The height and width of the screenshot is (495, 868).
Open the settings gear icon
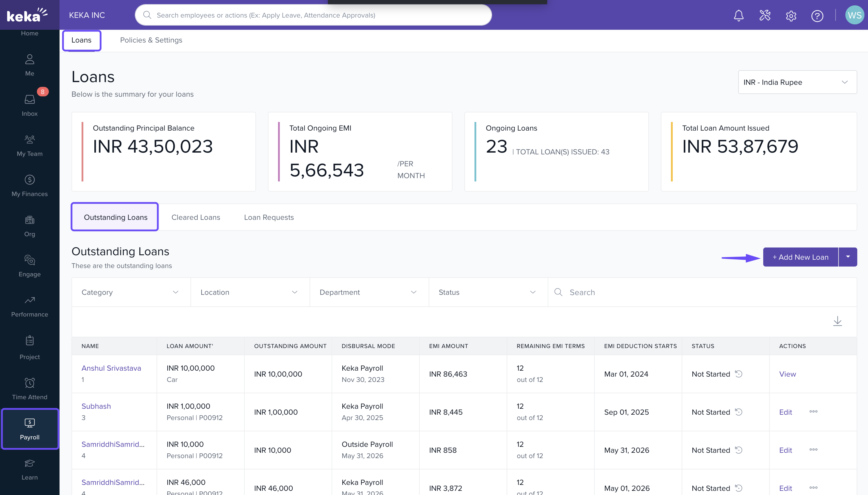tap(791, 16)
